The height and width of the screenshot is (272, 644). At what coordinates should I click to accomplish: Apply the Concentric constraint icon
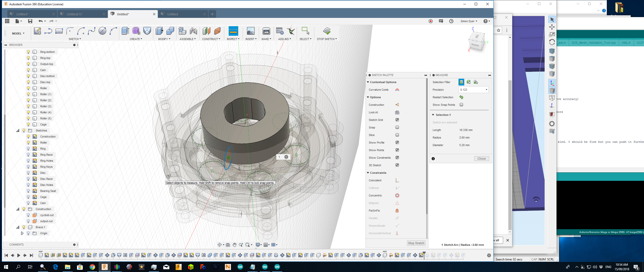pyautogui.click(x=397, y=195)
